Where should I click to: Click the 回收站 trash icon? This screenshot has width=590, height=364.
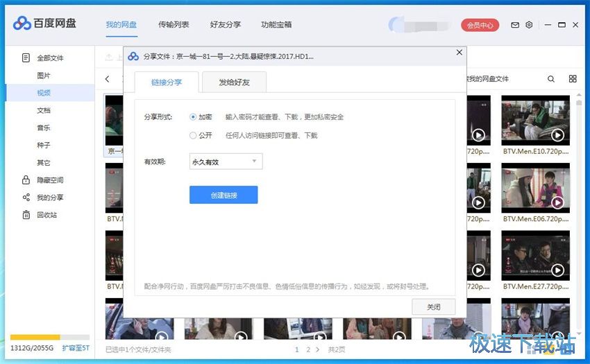point(26,215)
